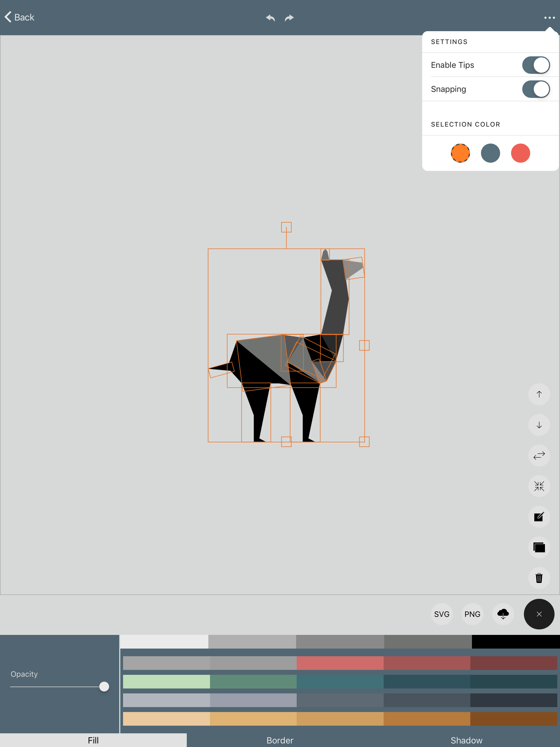Image resolution: width=560 pixels, height=747 pixels.
Task: Switch to the Fill tab
Action: tap(93, 740)
